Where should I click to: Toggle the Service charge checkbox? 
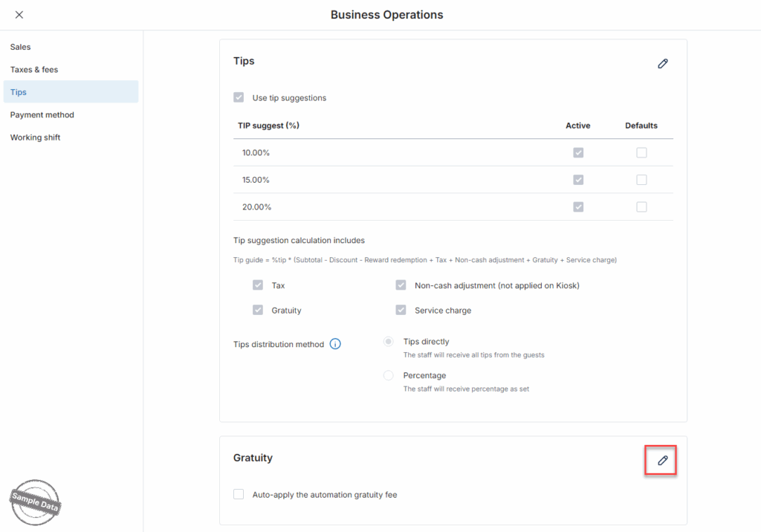click(x=401, y=310)
